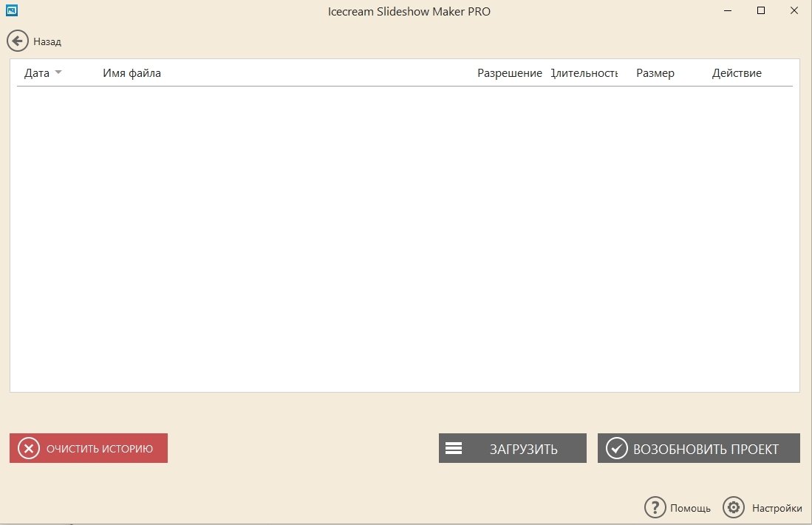Sort by the Дата column header
The image size is (812, 525).
[x=37, y=73]
